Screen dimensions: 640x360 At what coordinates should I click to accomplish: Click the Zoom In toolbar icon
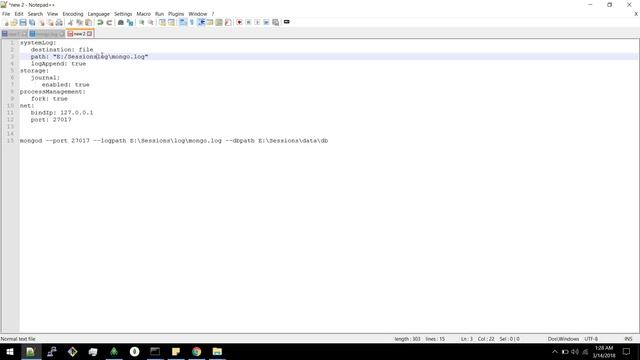click(x=142, y=22)
